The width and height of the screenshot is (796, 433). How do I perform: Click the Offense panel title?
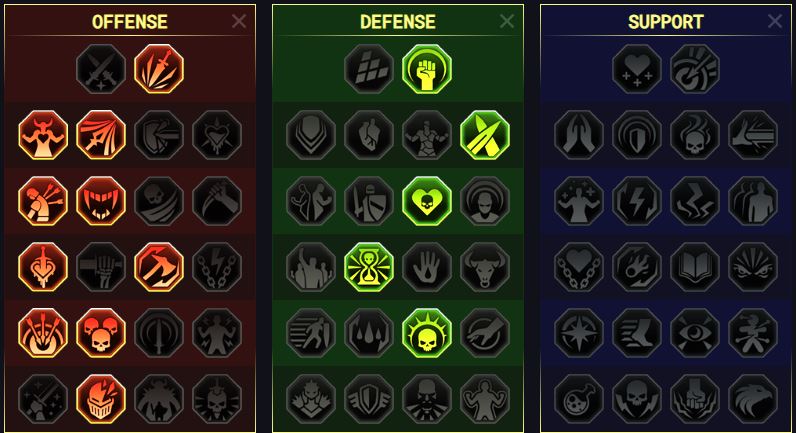(x=130, y=22)
